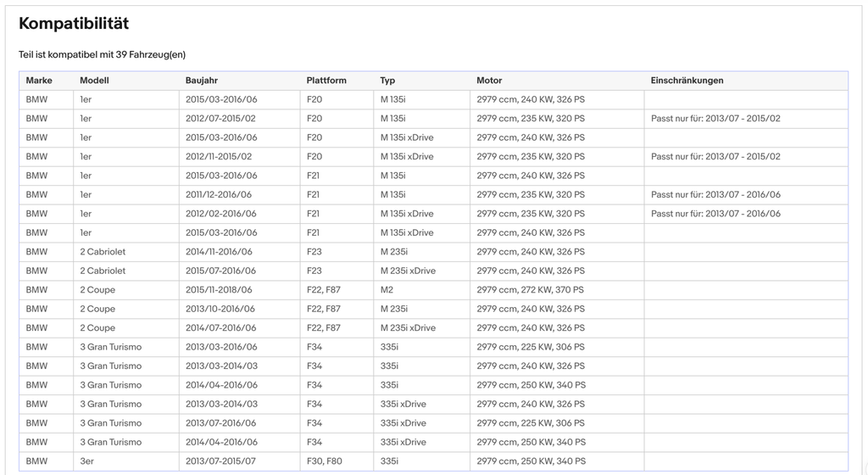Screen dimensions: 868x475
Task: Click Plattform cell 'F30, F80'
Action: point(325,461)
